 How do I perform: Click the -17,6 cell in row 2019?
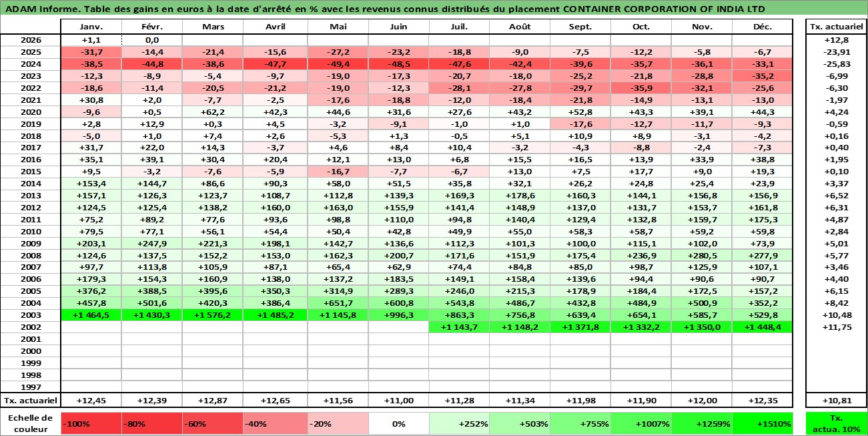(x=579, y=124)
